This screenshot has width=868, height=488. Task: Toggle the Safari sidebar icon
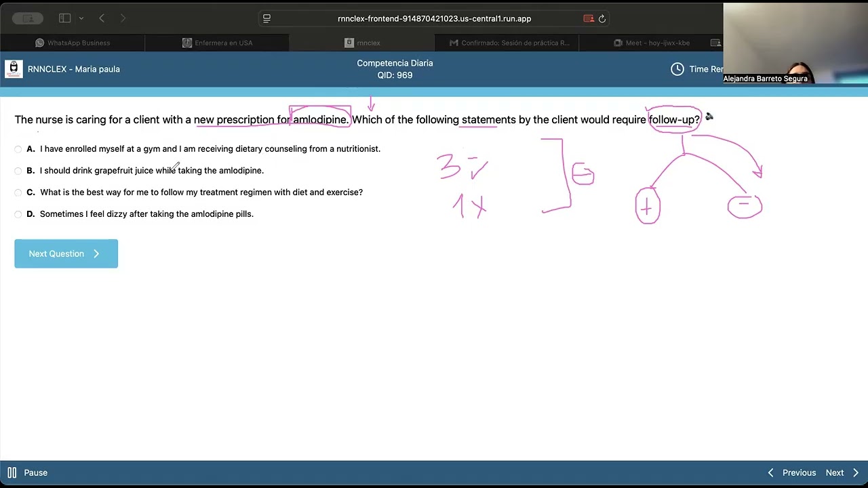pyautogui.click(x=65, y=18)
